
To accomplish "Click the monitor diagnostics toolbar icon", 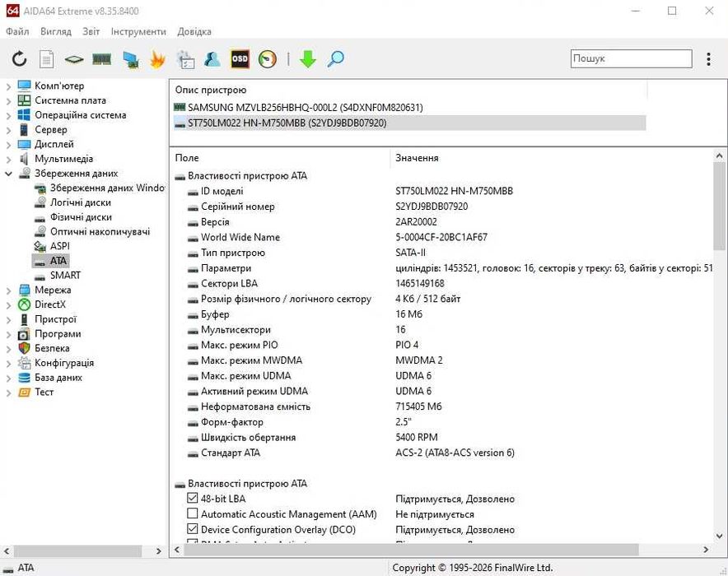I will tap(130, 59).
